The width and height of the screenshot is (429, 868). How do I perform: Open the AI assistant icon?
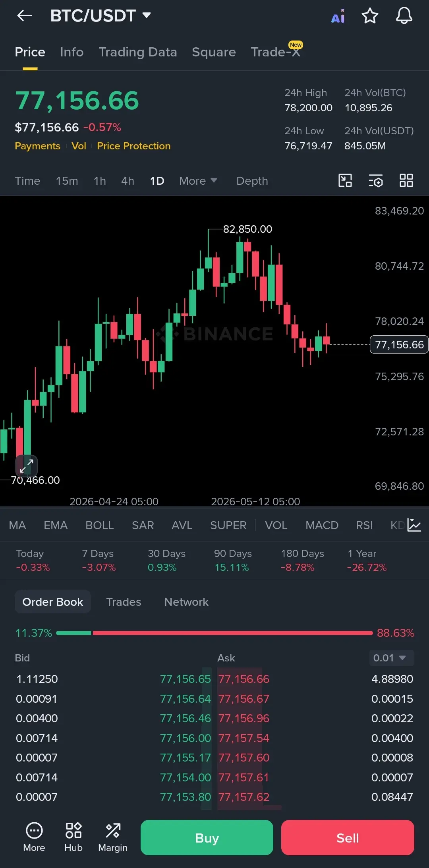[338, 16]
